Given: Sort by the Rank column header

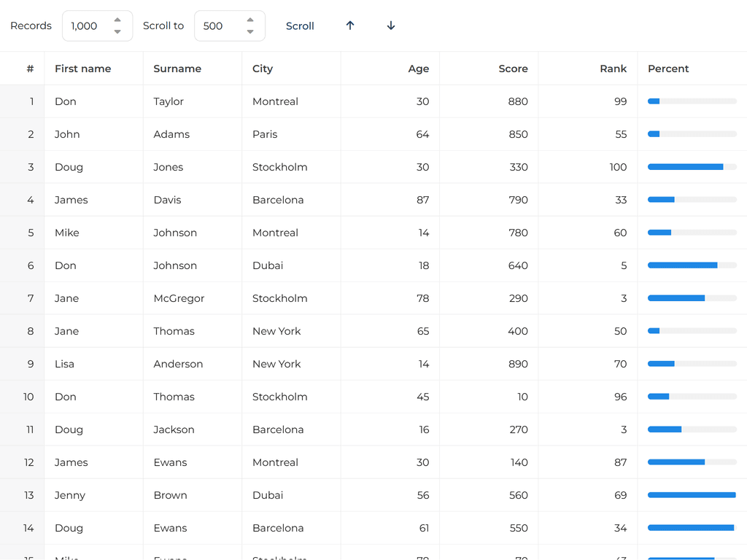Looking at the screenshot, I should tap(614, 69).
